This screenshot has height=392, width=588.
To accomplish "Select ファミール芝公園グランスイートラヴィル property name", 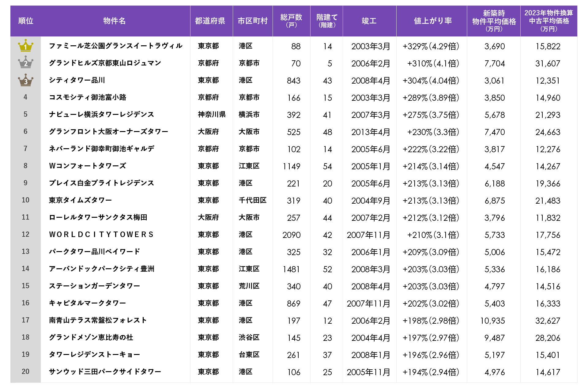I will (116, 46).
